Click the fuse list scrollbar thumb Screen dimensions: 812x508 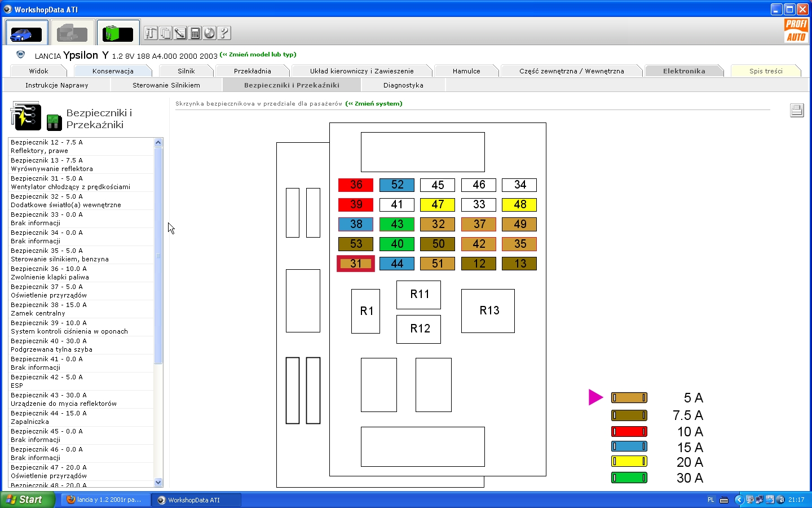point(158,256)
